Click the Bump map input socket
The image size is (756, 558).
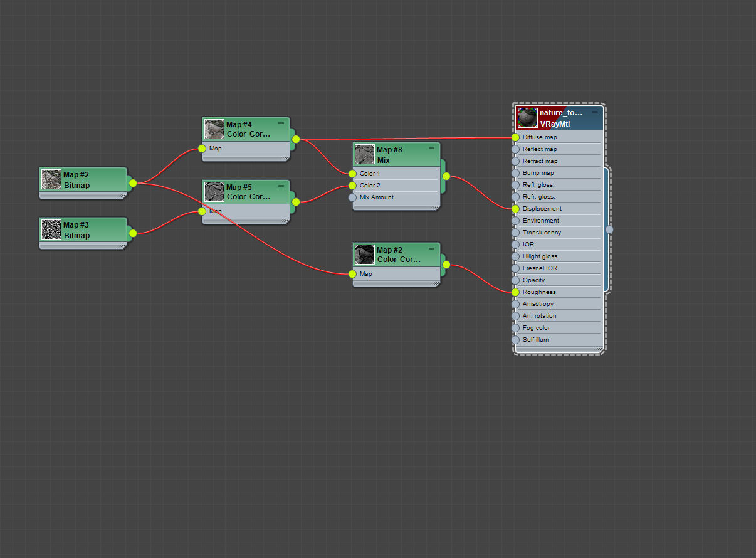pos(515,173)
